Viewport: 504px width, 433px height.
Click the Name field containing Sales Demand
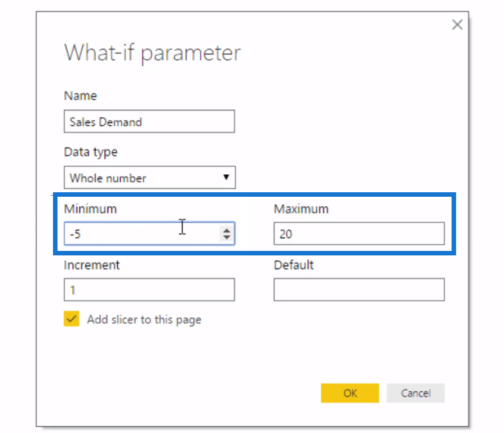tap(149, 122)
